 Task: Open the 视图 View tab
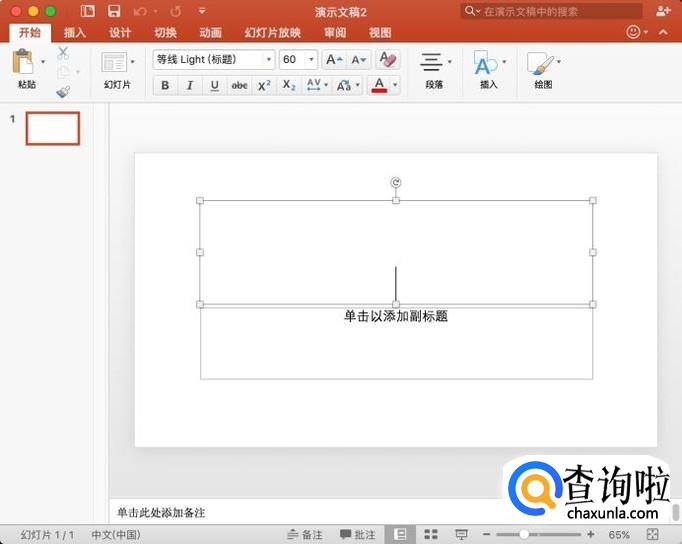[x=380, y=33]
